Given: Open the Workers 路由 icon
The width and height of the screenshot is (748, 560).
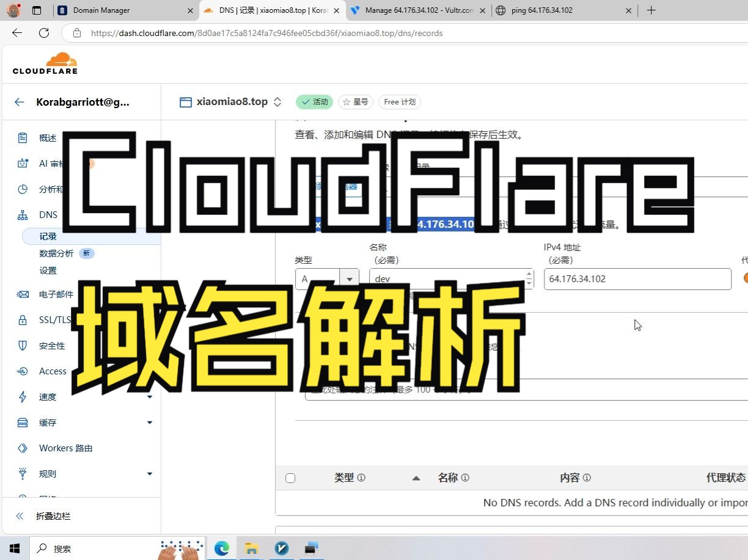Looking at the screenshot, I should pyautogui.click(x=23, y=448).
